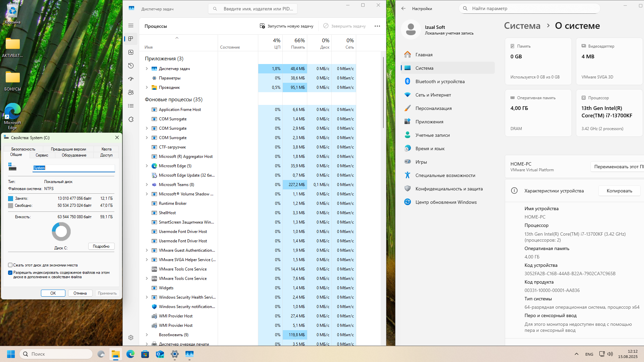Toggle Сжать этот диск checkbox
Viewport: 644px width, 362px height.
coord(10,265)
